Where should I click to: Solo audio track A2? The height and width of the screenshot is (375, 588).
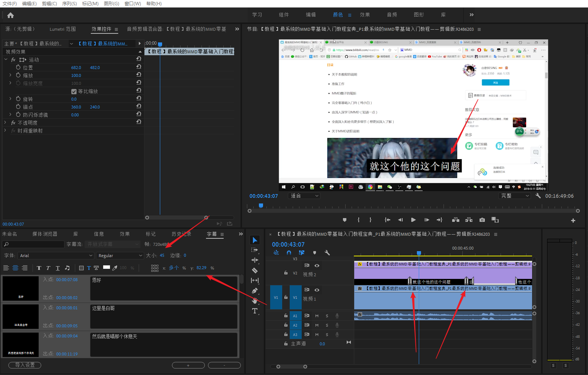327,325
